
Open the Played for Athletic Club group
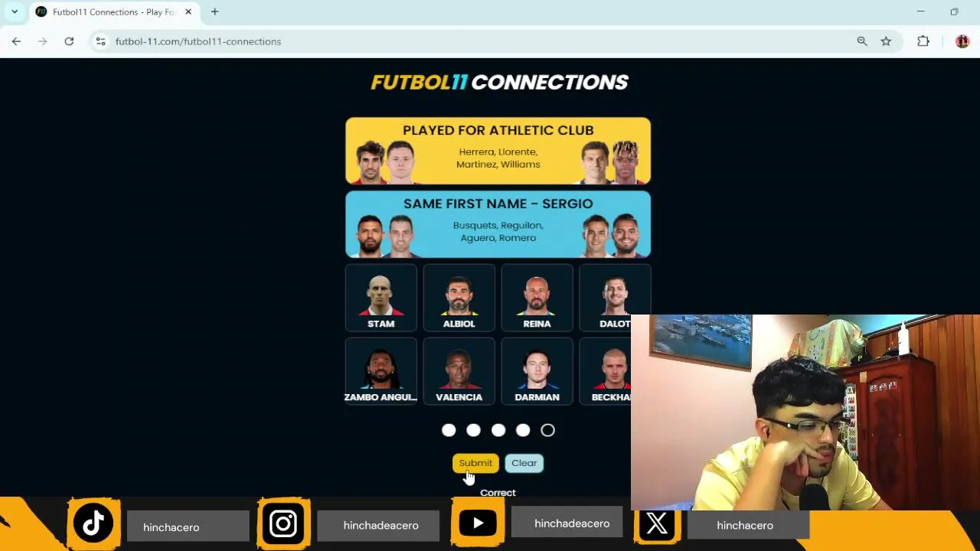[x=498, y=151]
